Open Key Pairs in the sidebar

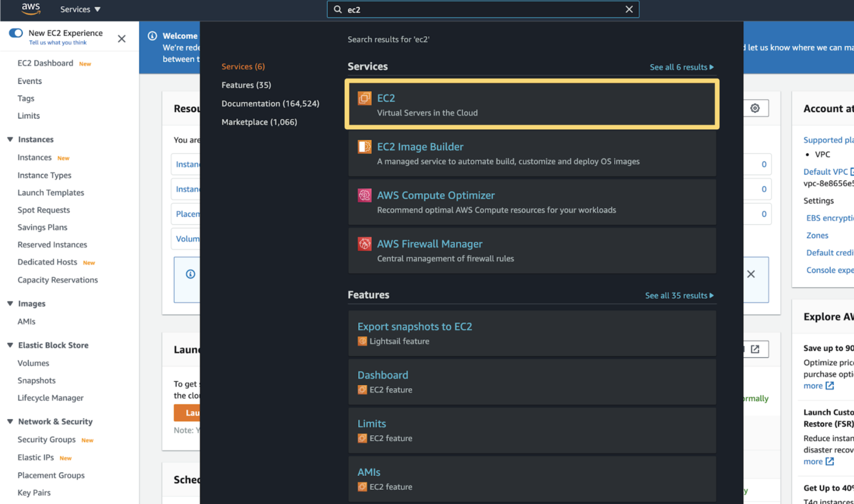point(34,492)
